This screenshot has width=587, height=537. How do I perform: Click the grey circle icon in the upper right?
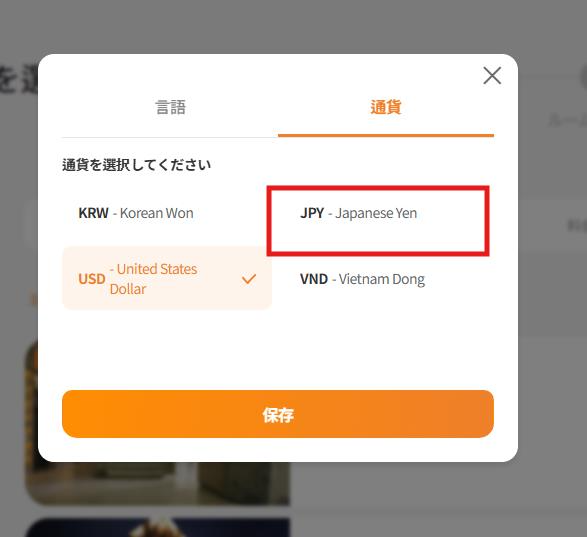coord(583,77)
